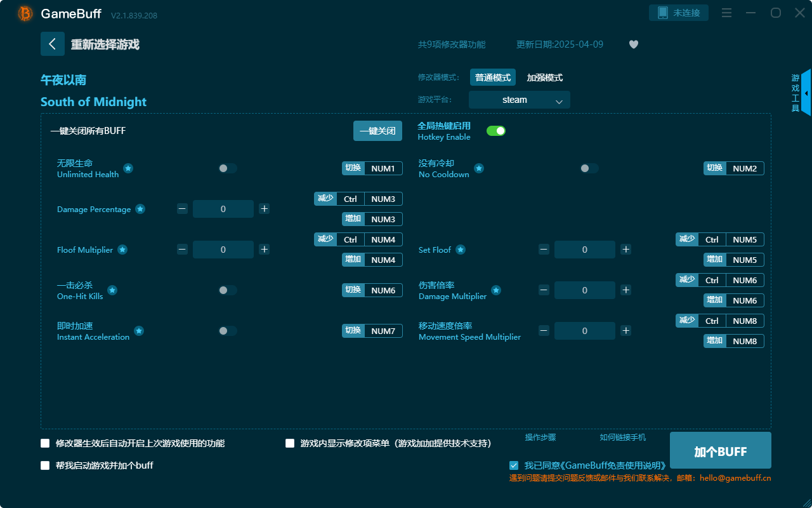Click the star icon next to One-Hit Kills
The height and width of the screenshot is (508, 812).
coord(112,290)
